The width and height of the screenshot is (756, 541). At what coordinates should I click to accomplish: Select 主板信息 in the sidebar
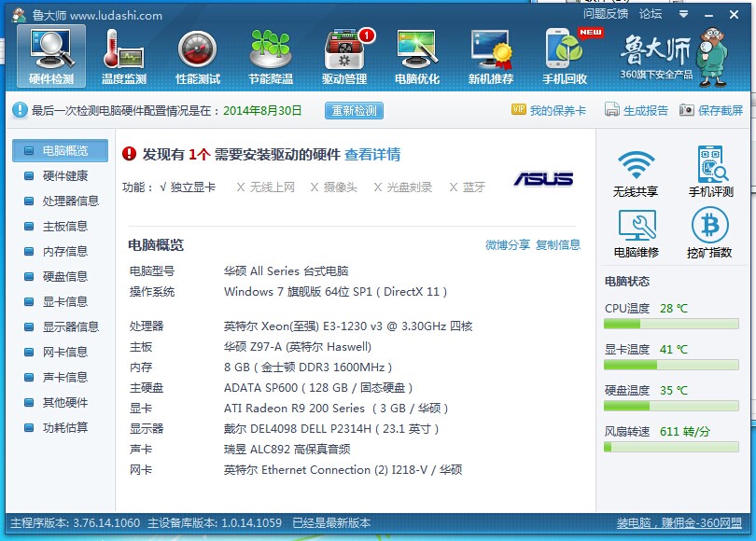(61, 226)
